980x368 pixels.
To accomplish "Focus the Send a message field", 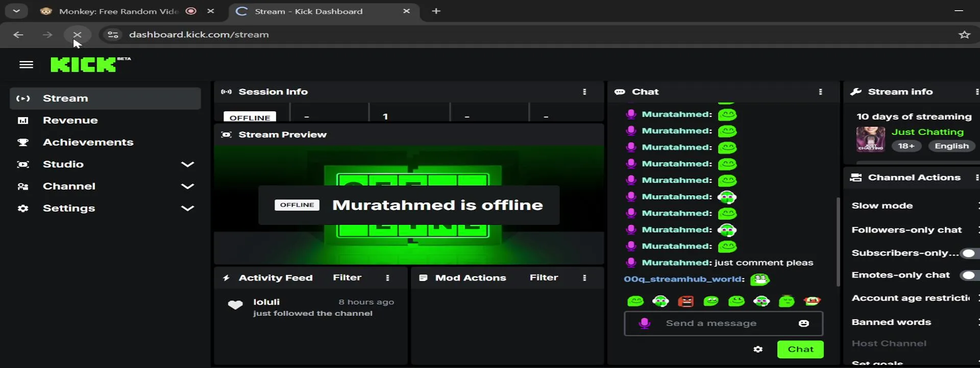I will 723,324.
